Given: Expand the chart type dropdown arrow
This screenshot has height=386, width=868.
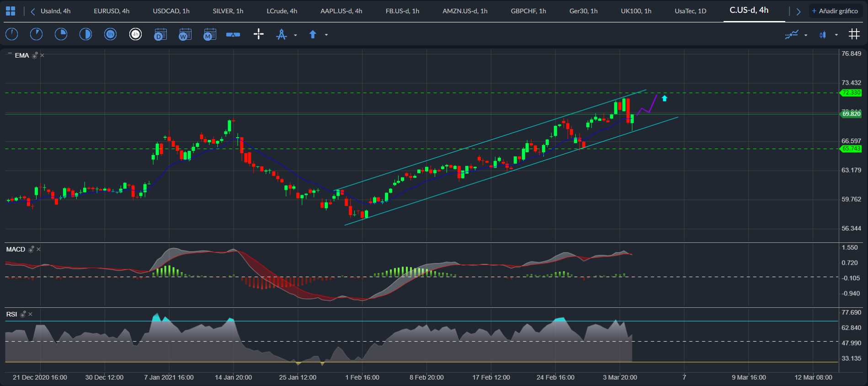Looking at the screenshot, I should tap(836, 35).
